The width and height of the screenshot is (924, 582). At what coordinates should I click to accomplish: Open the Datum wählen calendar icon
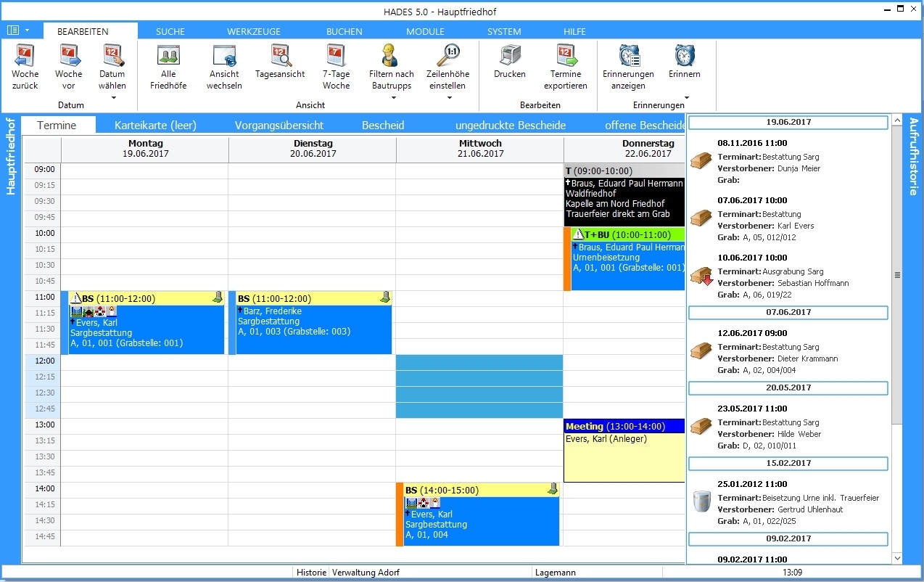pos(112,56)
